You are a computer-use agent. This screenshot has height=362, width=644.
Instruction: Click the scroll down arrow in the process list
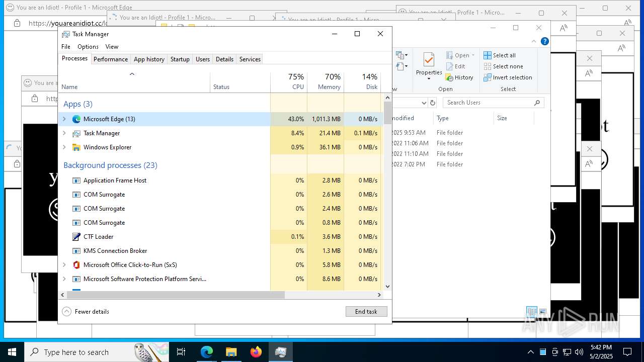tap(387, 287)
